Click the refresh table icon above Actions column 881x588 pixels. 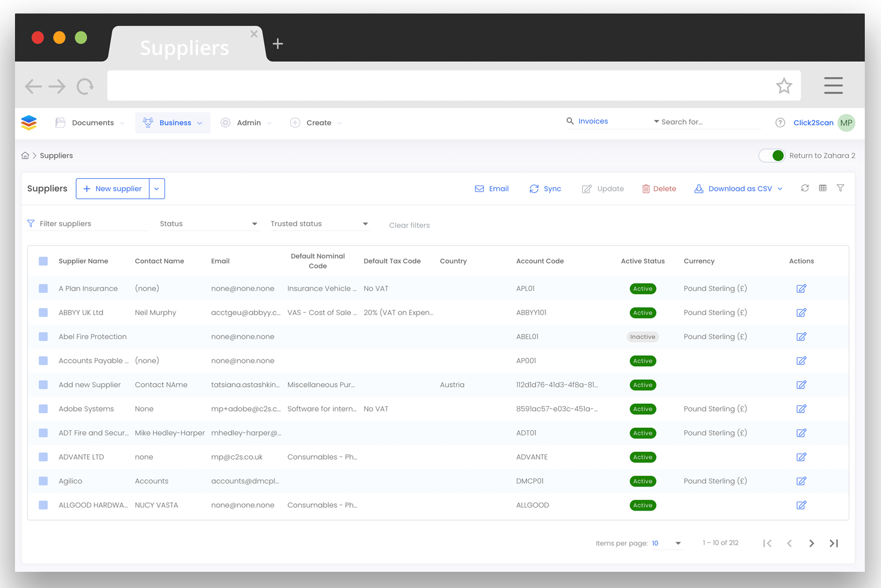pos(805,188)
